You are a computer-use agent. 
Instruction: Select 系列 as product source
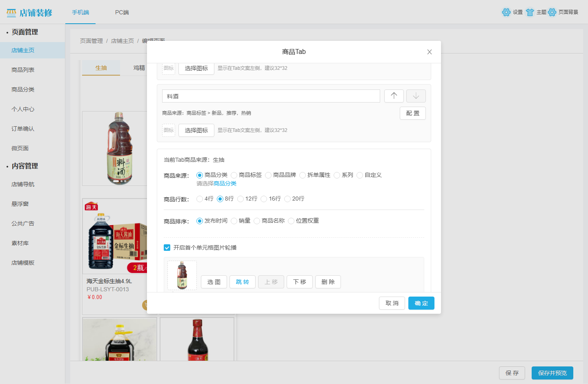pyautogui.click(x=337, y=175)
